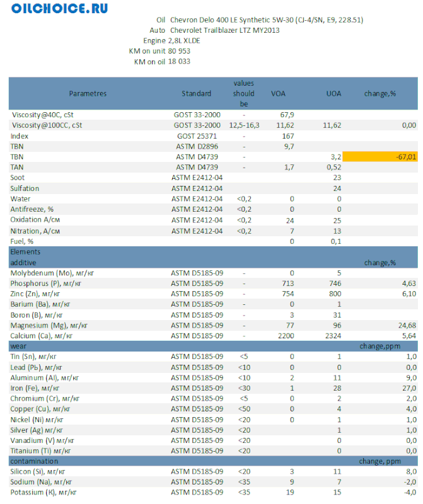423x504 pixels.
Task: Select the Molybdenum (Mo) row label
Action: point(52,273)
